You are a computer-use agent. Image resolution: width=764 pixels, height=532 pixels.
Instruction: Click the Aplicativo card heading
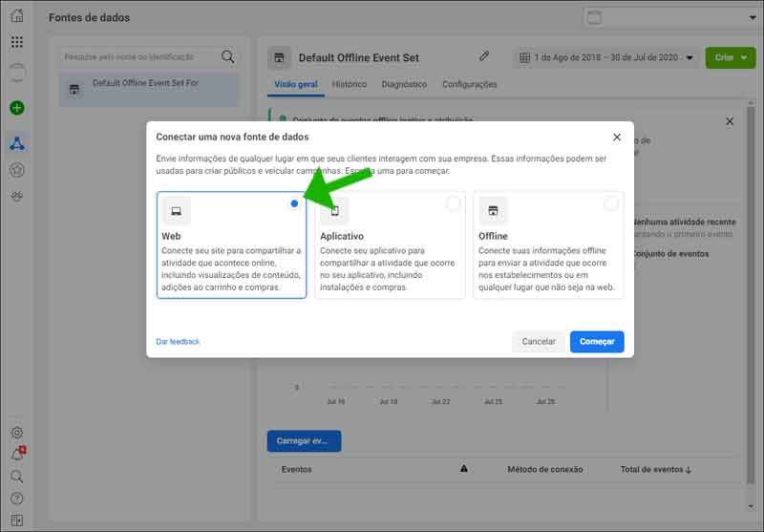pyautogui.click(x=342, y=236)
